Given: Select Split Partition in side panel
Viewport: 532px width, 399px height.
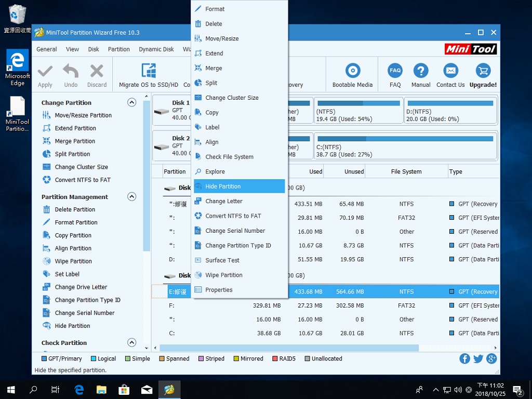Looking at the screenshot, I should 66,154.
